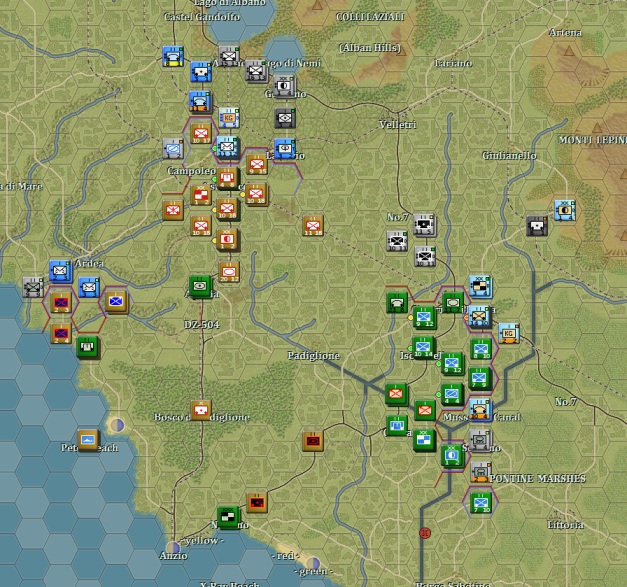Select the green infantry counter marked 8-10
The image size is (627, 587).
[x=481, y=349]
